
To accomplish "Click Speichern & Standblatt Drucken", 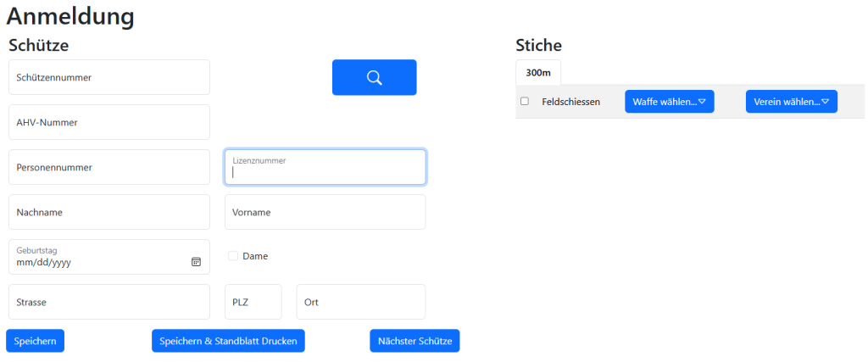I will (228, 341).
